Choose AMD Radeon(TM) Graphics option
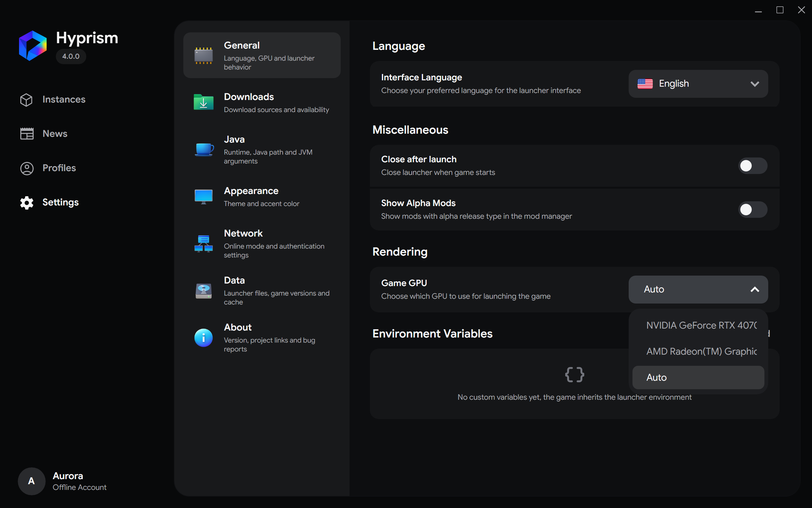Viewport: 812px width, 508px height. coord(698,351)
